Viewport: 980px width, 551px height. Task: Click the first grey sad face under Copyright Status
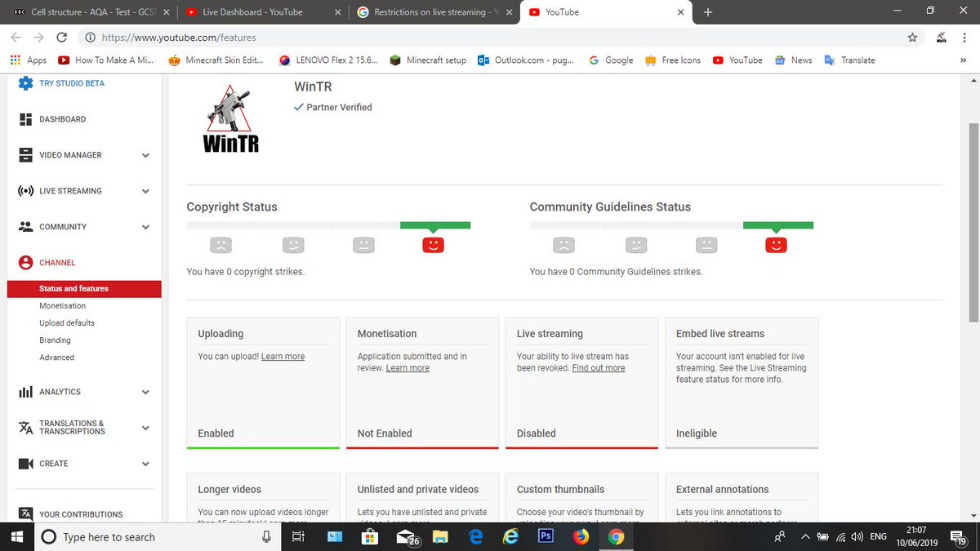pos(220,244)
